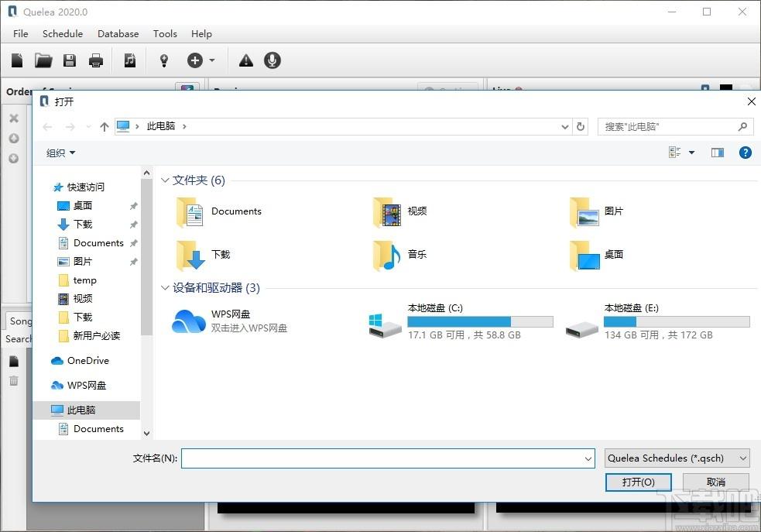Expand the 组织 organize dropdown
The width and height of the screenshot is (761, 532).
60,153
